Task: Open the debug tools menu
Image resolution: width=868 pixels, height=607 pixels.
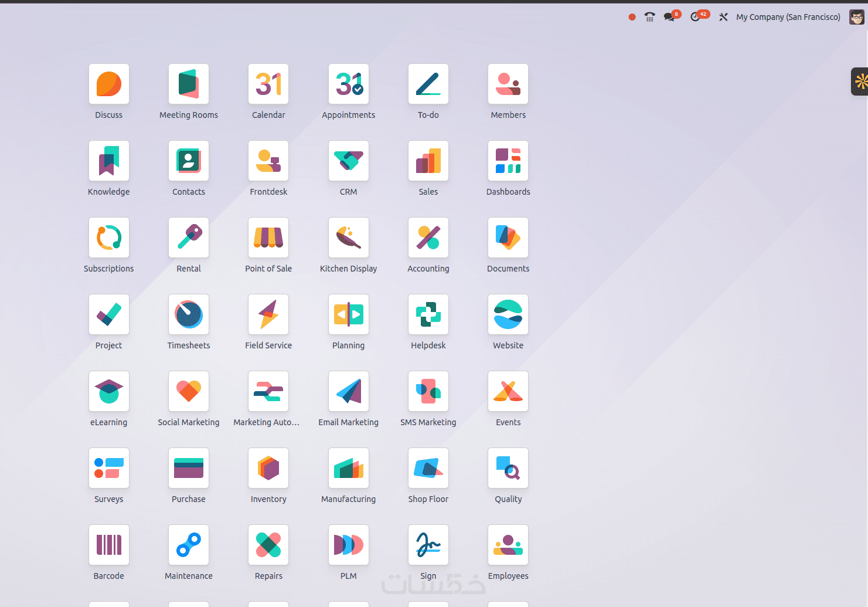Action: point(723,17)
